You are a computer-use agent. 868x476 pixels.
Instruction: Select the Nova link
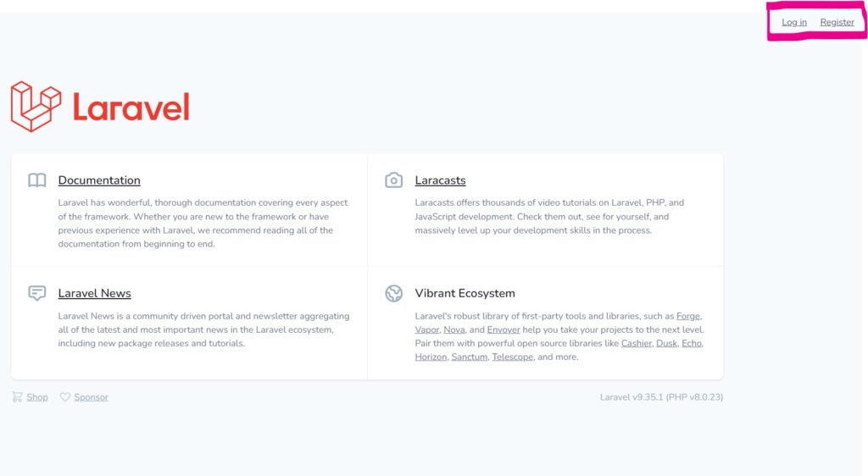[x=453, y=329]
